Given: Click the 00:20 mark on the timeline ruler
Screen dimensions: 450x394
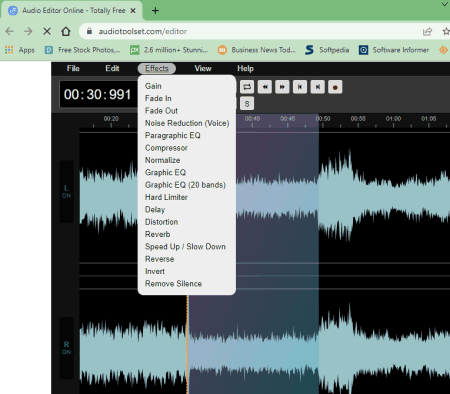Looking at the screenshot, I should [x=111, y=119].
